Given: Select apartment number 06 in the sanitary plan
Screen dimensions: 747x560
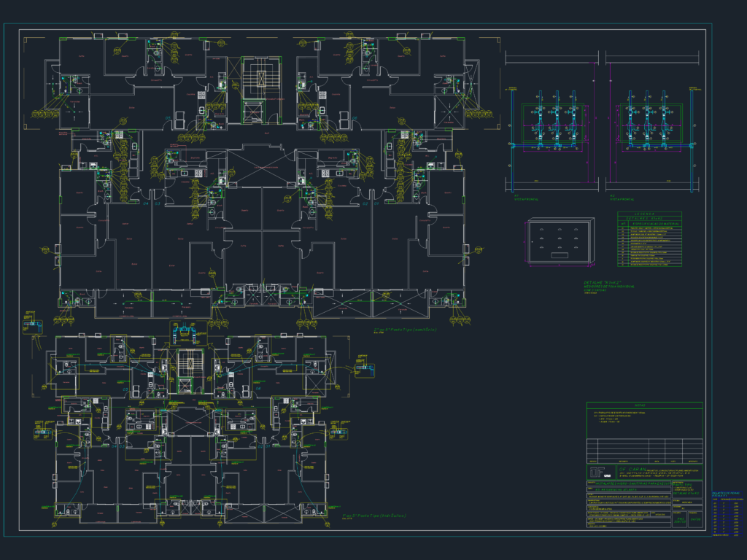Looking at the screenshot, I should click(x=355, y=118).
